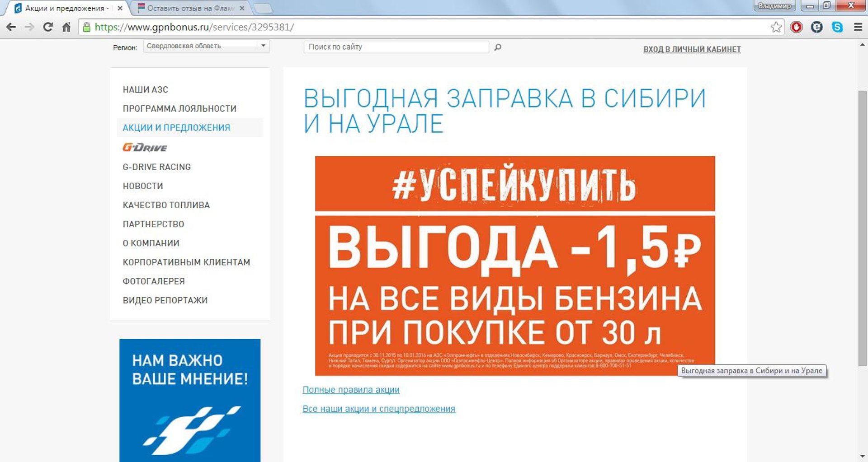This screenshot has height=462, width=868.
Task: Click the page vertical scrollbar thumb
Action: click(862, 226)
